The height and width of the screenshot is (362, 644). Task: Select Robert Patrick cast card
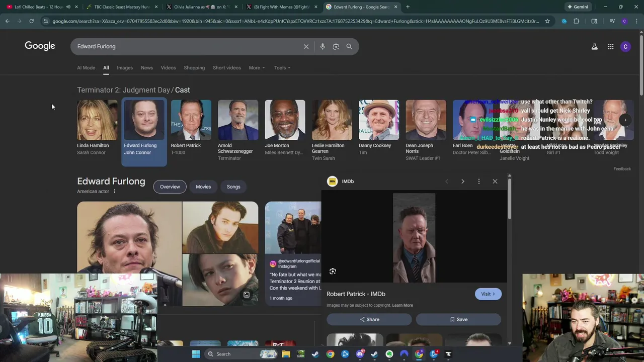point(191,128)
